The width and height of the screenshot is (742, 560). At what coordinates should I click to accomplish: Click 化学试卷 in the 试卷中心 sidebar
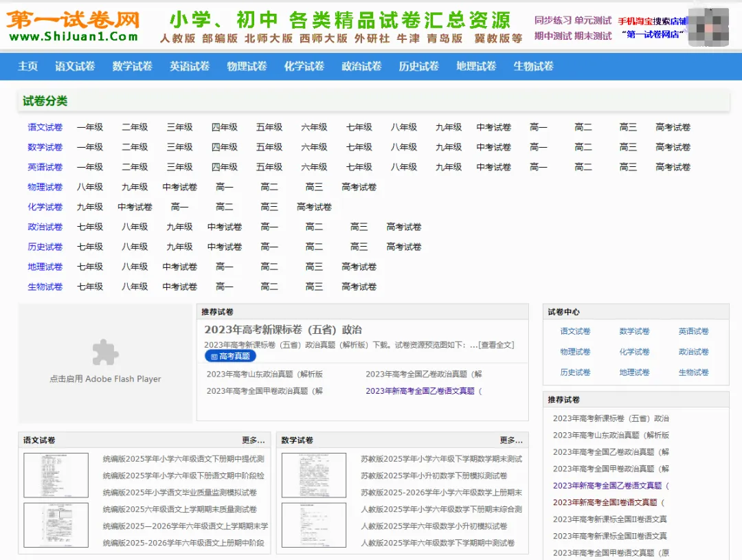pos(635,352)
